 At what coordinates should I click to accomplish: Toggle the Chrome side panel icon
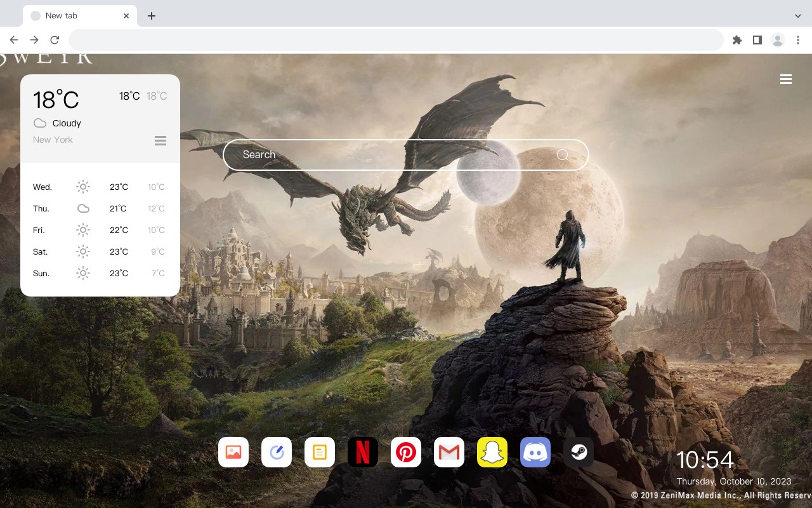coord(757,40)
